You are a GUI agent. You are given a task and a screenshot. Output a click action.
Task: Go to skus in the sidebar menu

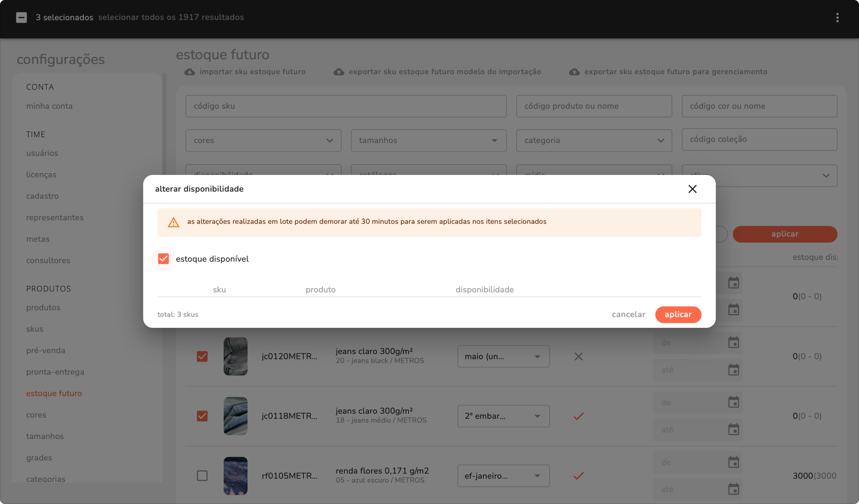pyautogui.click(x=35, y=329)
